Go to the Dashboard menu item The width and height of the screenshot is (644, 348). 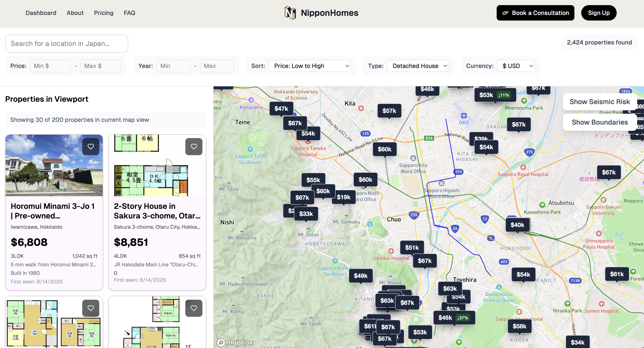(x=41, y=13)
